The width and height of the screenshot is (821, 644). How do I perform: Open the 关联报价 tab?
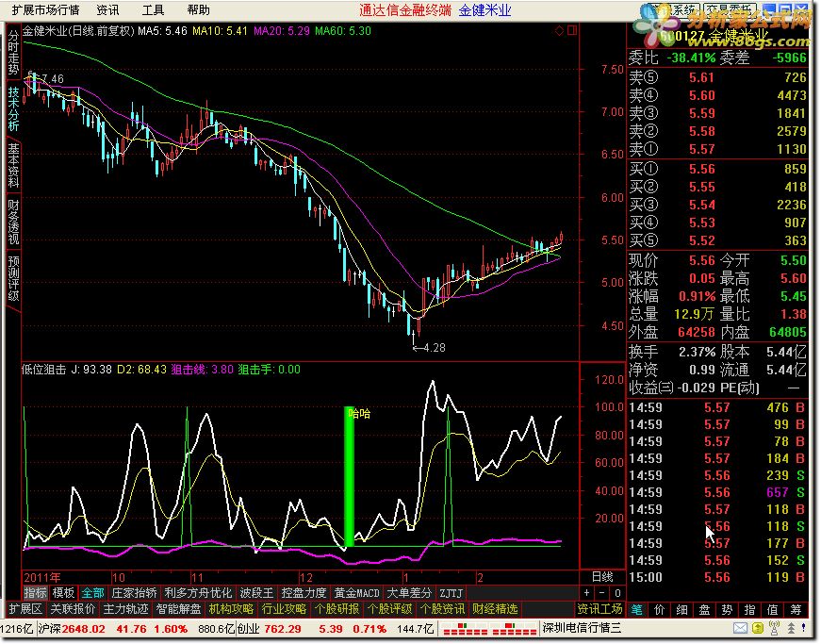73,609
